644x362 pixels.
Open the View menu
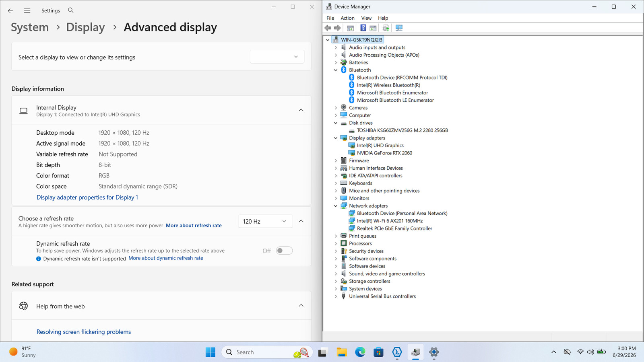pos(366,18)
